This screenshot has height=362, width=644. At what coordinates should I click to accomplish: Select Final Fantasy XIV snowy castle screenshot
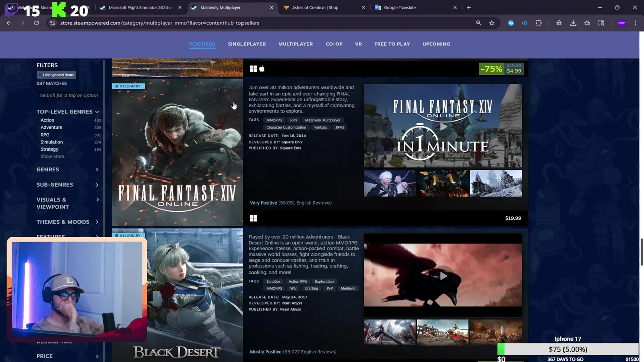click(496, 184)
